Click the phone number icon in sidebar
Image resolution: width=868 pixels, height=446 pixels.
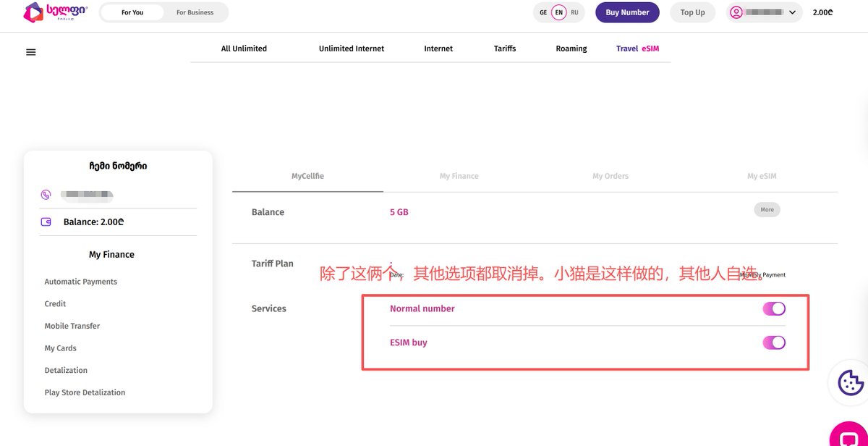[46, 195]
